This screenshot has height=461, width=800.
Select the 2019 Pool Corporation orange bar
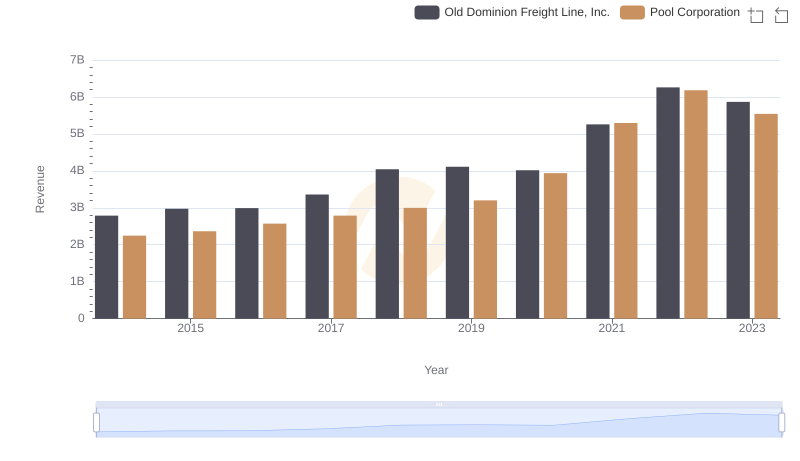[486, 260]
